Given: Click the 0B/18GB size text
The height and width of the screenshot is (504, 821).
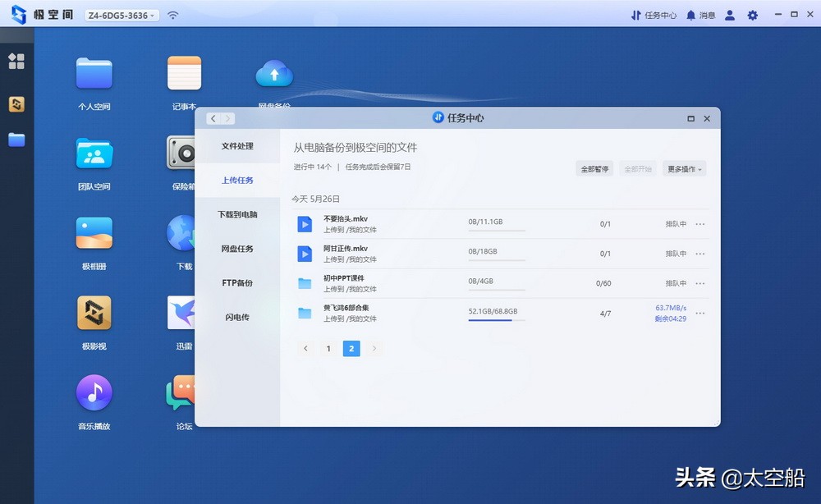Looking at the screenshot, I should 483,252.
